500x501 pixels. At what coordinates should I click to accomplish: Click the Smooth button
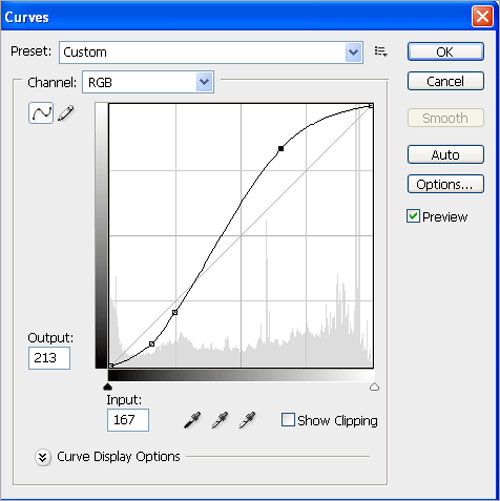445,118
